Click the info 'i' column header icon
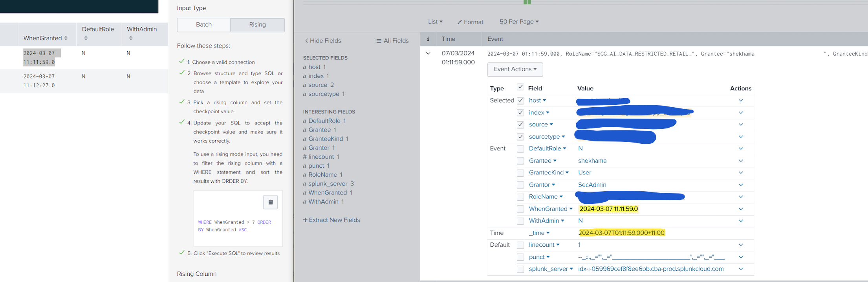The height and width of the screenshot is (282, 868). 428,39
